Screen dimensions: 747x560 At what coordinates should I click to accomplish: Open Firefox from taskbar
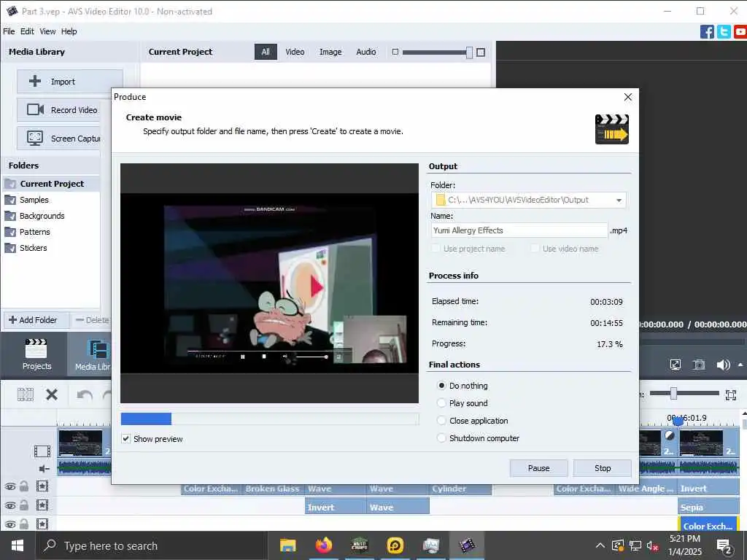coord(323,545)
